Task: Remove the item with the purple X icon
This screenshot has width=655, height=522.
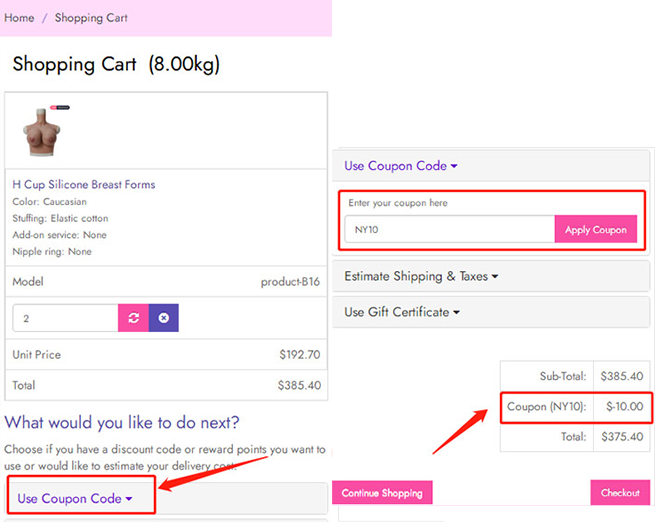Action: pyautogui.click(x=164, y=318)
